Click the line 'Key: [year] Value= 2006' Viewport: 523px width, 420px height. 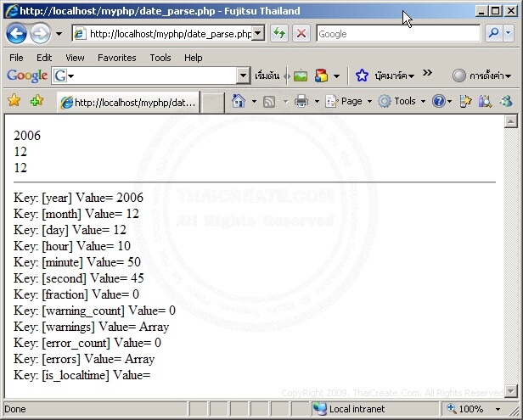tap(78, 198)
